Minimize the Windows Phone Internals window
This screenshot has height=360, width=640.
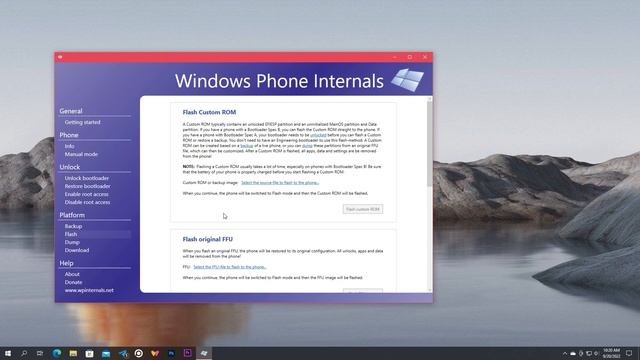(395, 57)
